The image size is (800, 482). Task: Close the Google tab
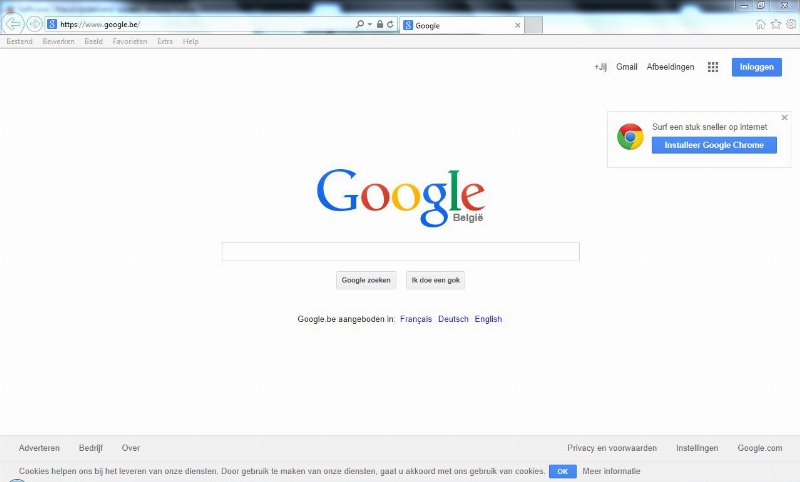pyautogui.click(x=517, y=25)
